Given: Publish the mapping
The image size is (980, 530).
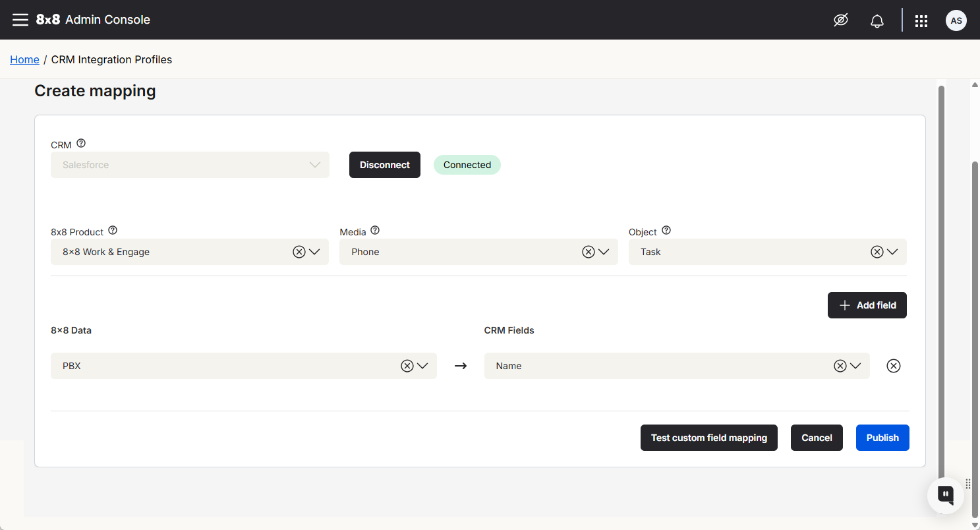Looking at the screenshot, I should coord(882,438).
